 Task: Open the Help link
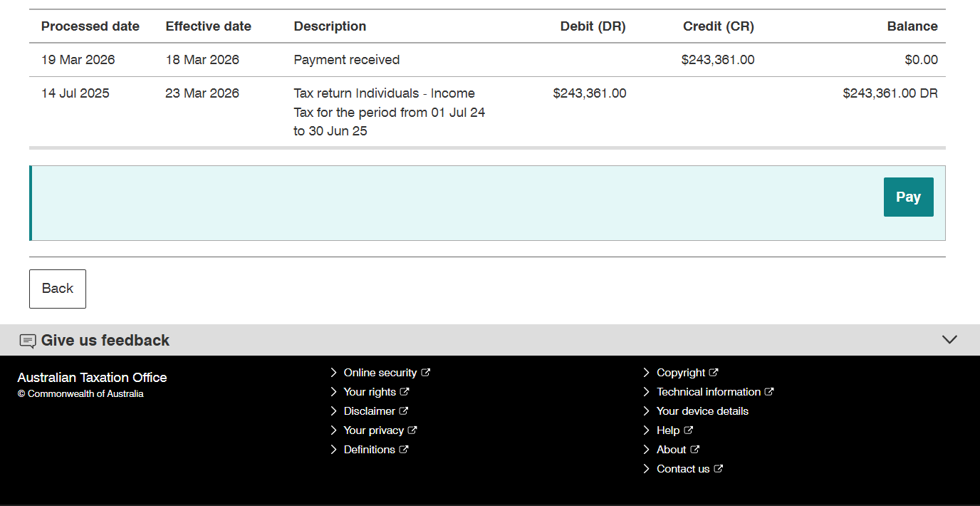668,430
